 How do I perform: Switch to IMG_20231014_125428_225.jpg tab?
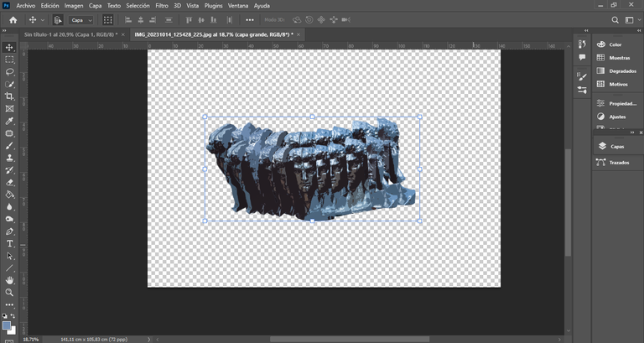[214, 34]
